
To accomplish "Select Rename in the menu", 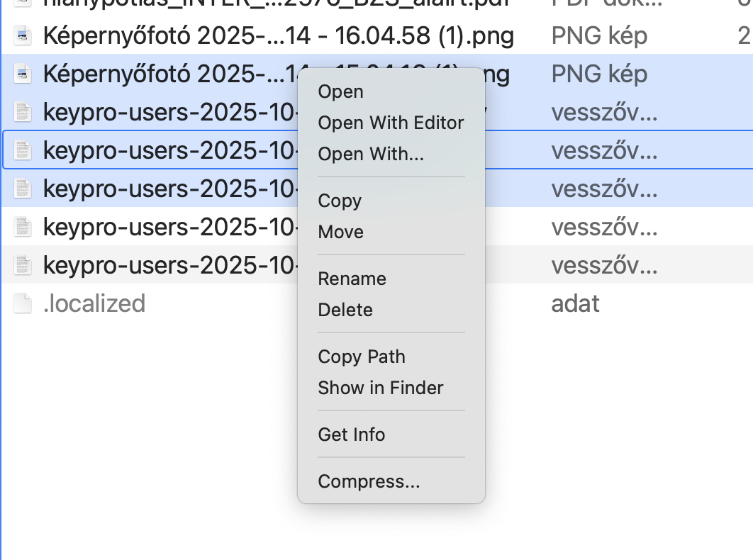I will 352,279.
